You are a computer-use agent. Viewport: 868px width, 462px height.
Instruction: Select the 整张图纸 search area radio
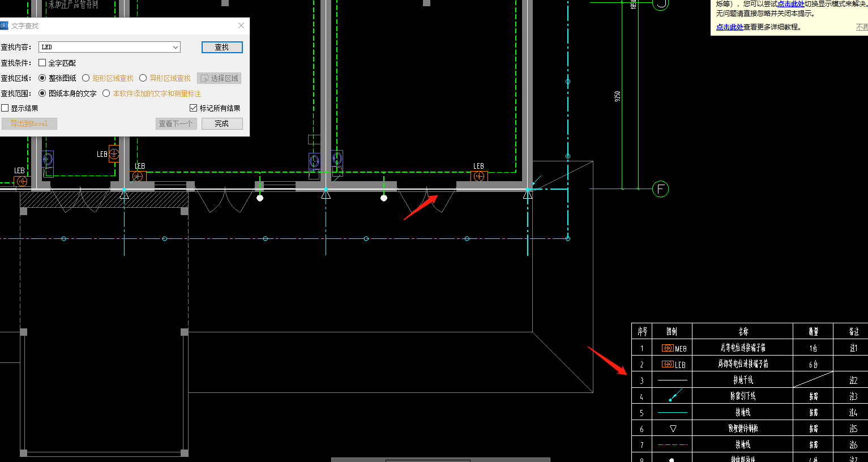42,78
